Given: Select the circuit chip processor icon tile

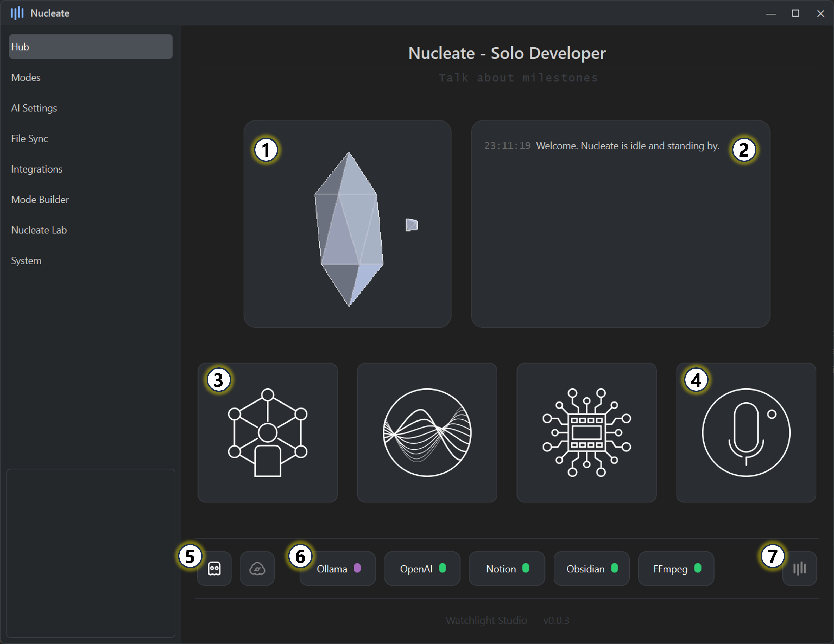Looking at the screenshot, I should tap(586, 432).
